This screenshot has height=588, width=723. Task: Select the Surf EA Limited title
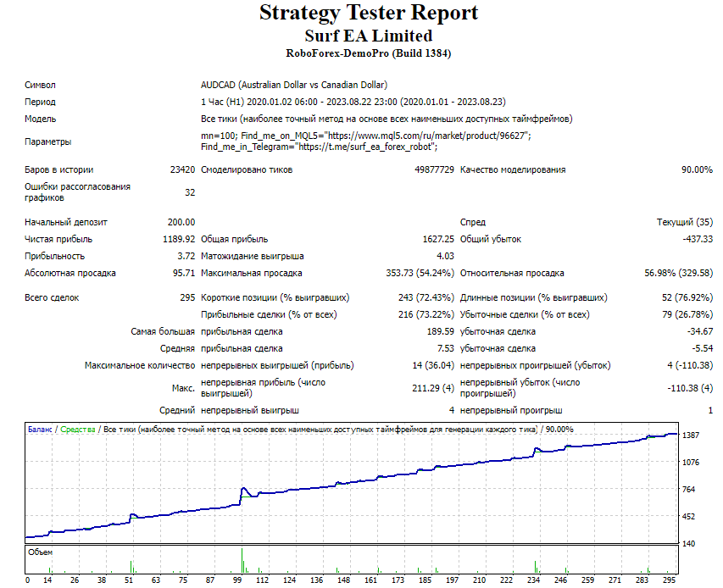pyautogui.click(x=369, y=36)
